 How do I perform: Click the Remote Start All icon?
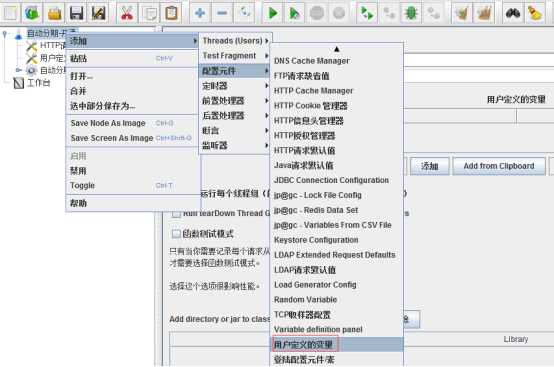(x=367, y=13)
